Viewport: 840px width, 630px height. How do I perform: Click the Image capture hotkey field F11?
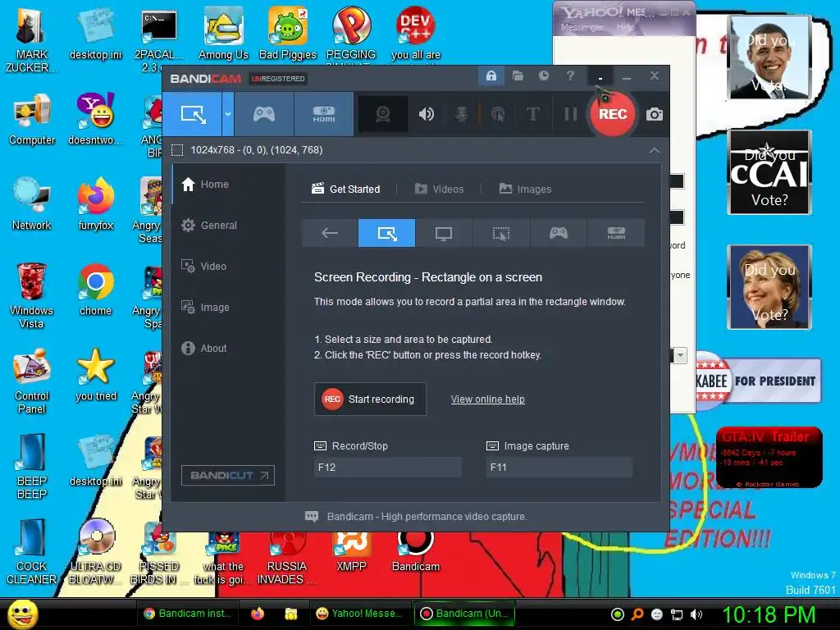(559, 467)
